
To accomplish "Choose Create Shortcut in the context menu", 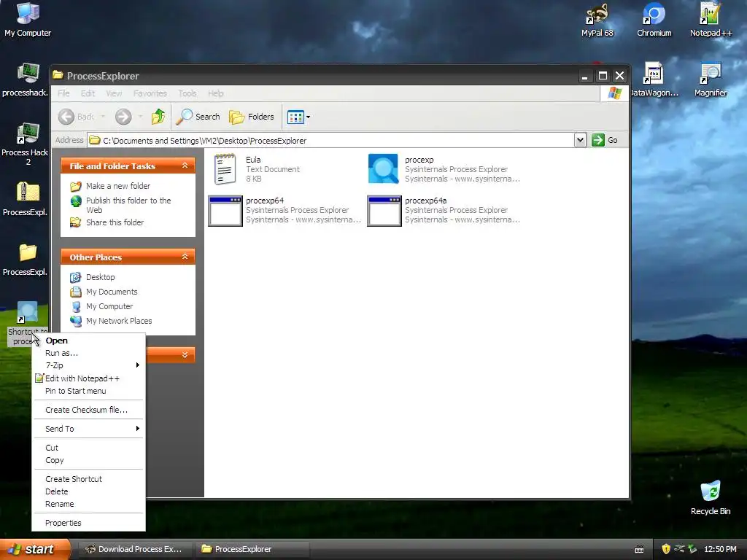I will point(88,479).
